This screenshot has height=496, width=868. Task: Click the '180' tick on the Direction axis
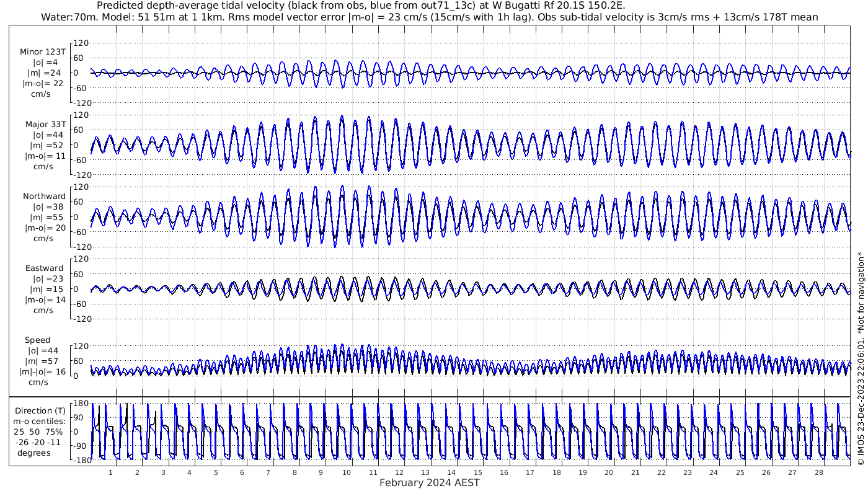[x=80, y=404]
